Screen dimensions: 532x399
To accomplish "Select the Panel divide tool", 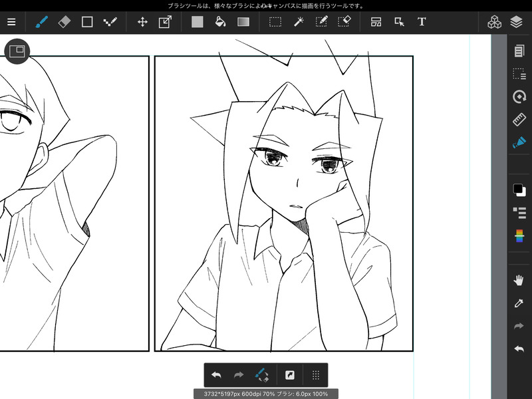I will [376, 22].
